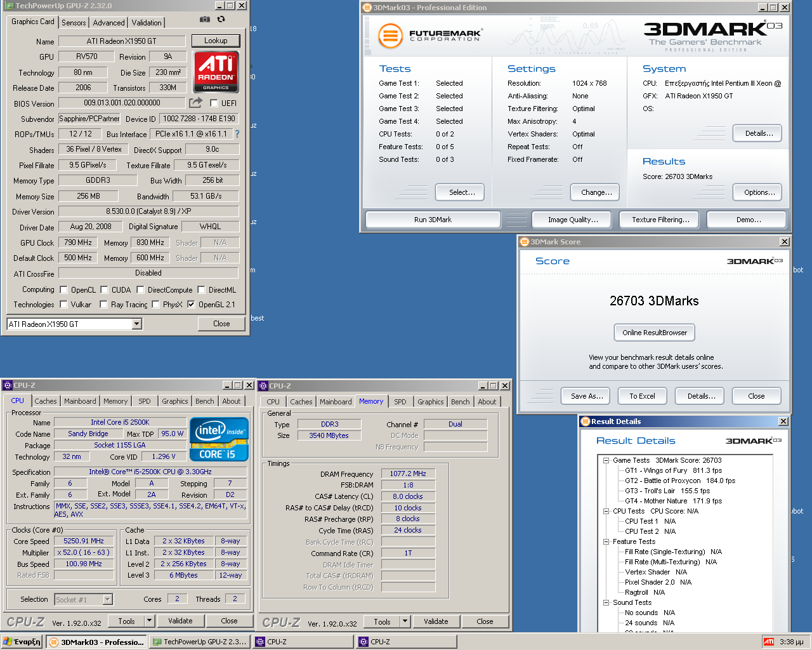812x650 pixels.
Task: Open SPD tab in right CPU-Z
Action: click(400, 402)
